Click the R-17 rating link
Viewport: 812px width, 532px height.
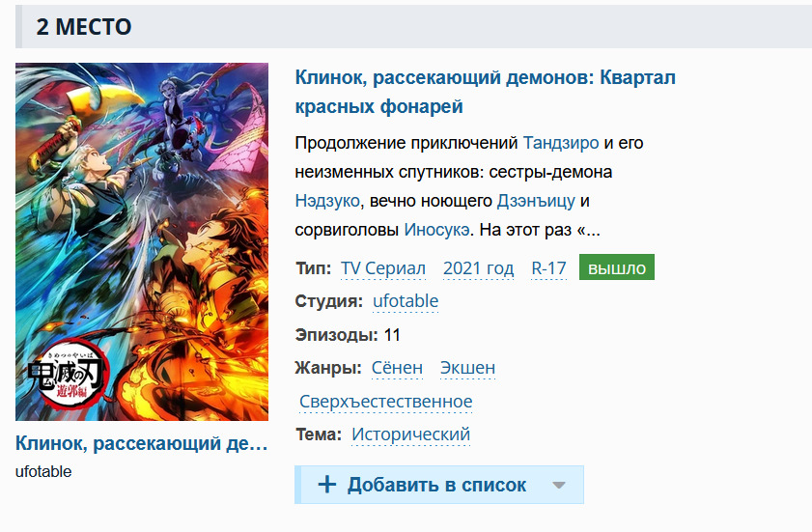click(549, 268)
